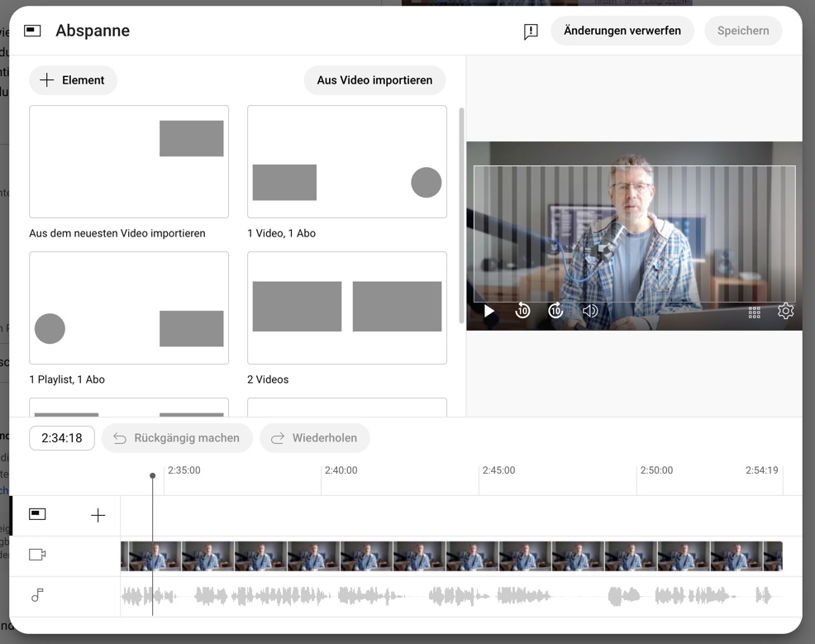The height and width of the screenshot is (644, 815).
Task: Click the audio track music note icon
Action: click(37, 594)
